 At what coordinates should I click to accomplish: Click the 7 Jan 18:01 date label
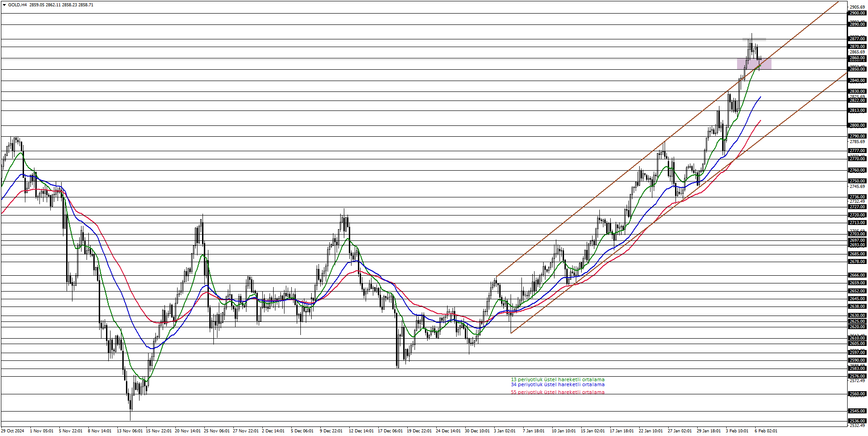click(534, 431)
